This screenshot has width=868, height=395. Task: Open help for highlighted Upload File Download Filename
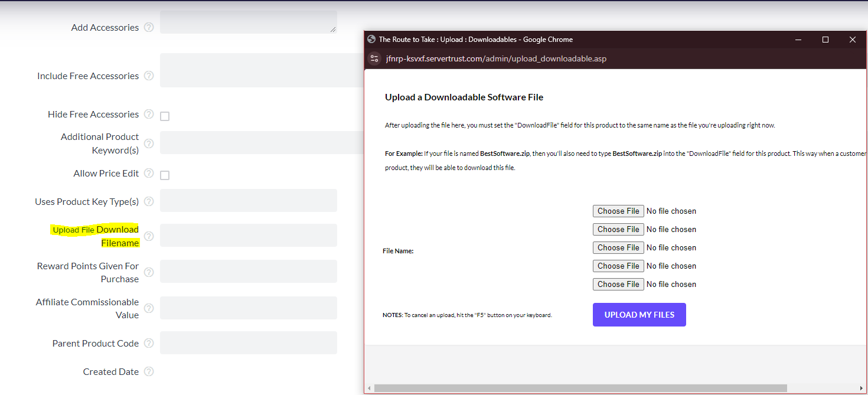pos(148,235)
